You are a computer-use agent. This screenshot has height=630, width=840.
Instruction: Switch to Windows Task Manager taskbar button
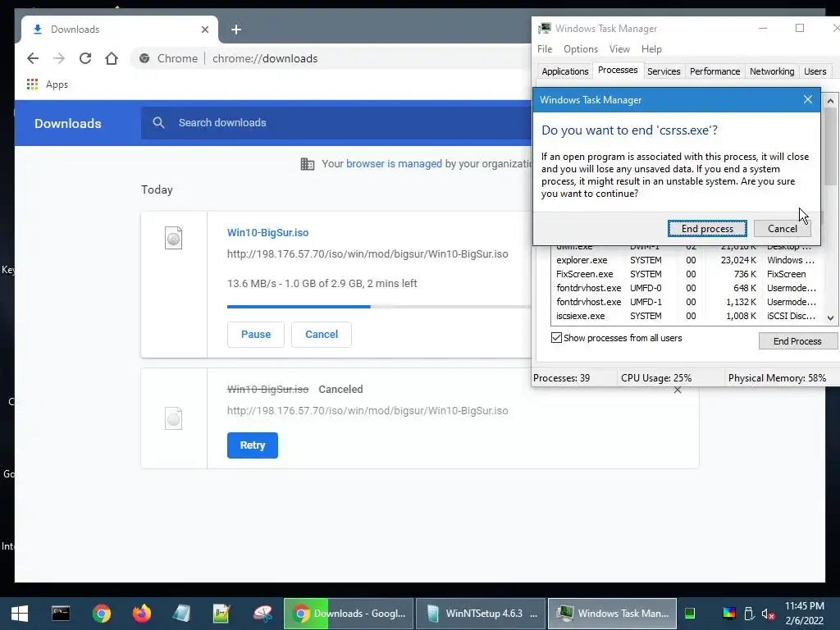click(612, 614)
